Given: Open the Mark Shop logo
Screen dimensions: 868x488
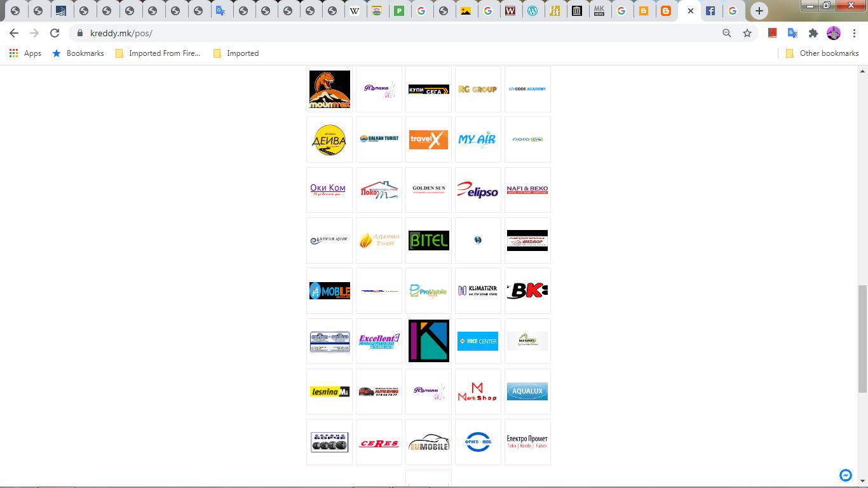Looking at the screenshot, I should (478, 391).
